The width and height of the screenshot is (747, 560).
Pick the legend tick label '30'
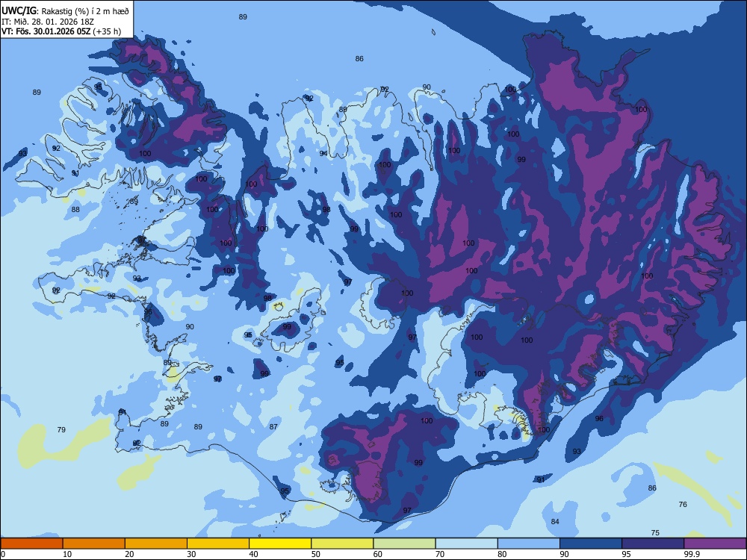191,554
